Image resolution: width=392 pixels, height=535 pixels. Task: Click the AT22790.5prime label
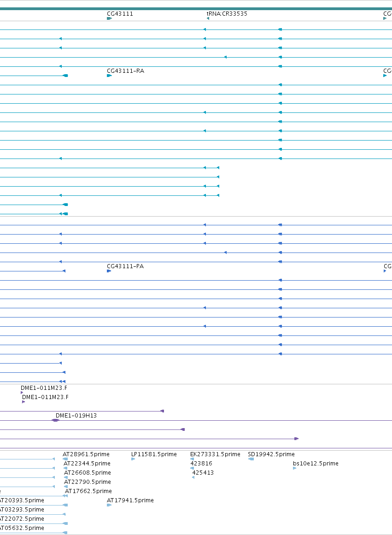[x=88, y=482]
